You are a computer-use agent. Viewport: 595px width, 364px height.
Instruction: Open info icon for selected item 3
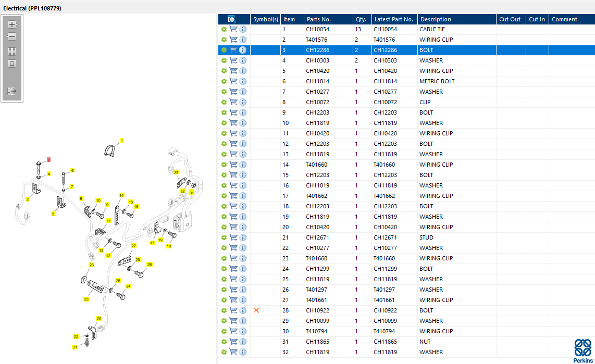coord(243,50)
